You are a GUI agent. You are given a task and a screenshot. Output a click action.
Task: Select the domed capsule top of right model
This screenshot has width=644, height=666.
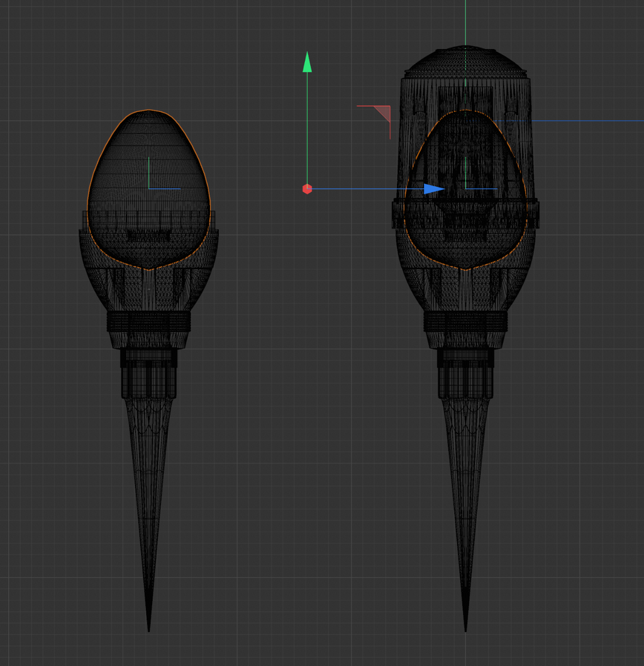(x=465, y=62)
